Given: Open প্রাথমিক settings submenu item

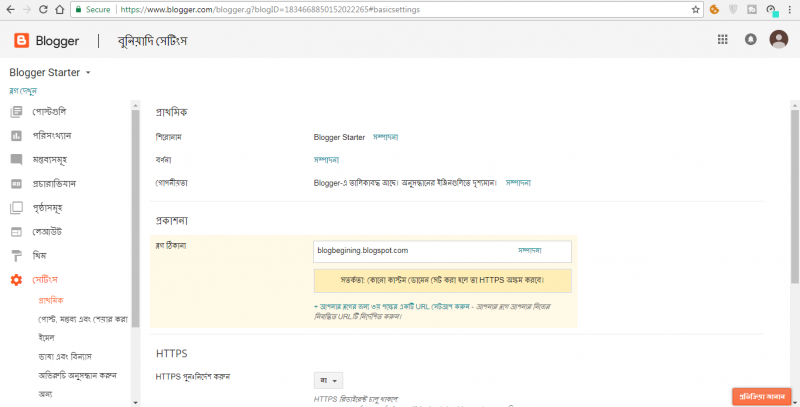Looking at the screenshot, I should pos(51,301).
